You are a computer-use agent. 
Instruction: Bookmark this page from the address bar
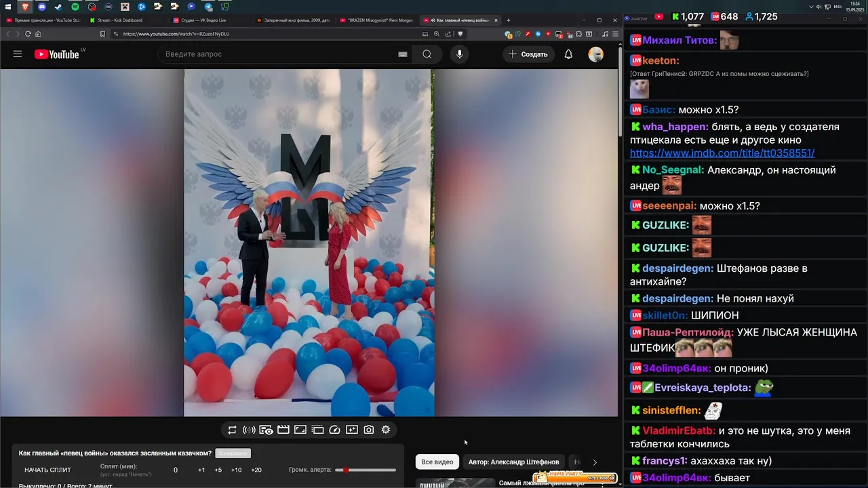coord(102,34)
